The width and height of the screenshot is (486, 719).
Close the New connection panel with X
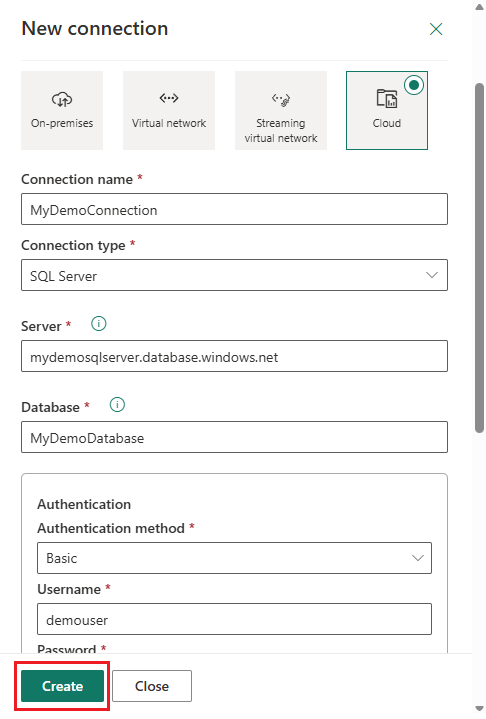point(436,29)
